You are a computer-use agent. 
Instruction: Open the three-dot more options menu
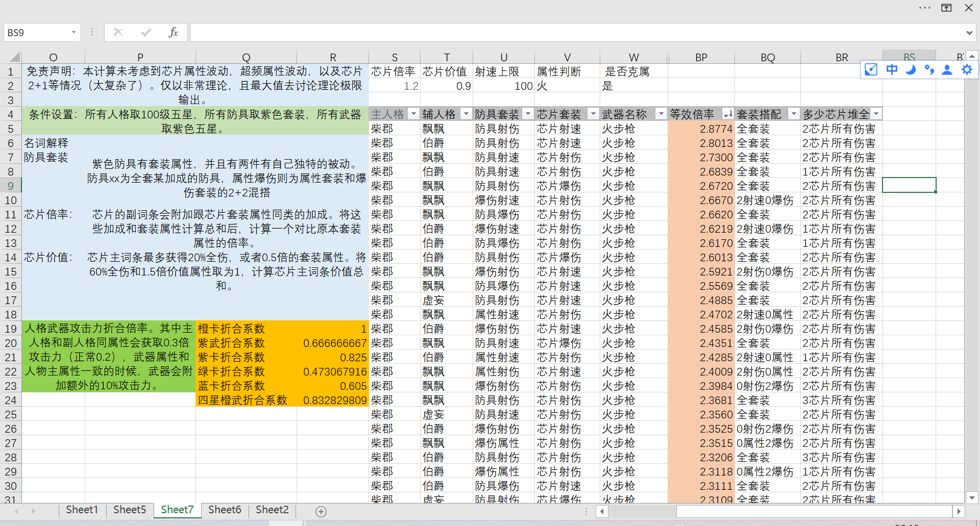point(924,8)
